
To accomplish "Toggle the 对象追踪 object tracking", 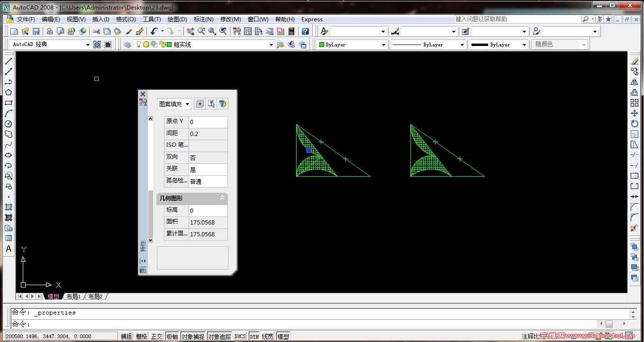I will (x=219, y=336).
